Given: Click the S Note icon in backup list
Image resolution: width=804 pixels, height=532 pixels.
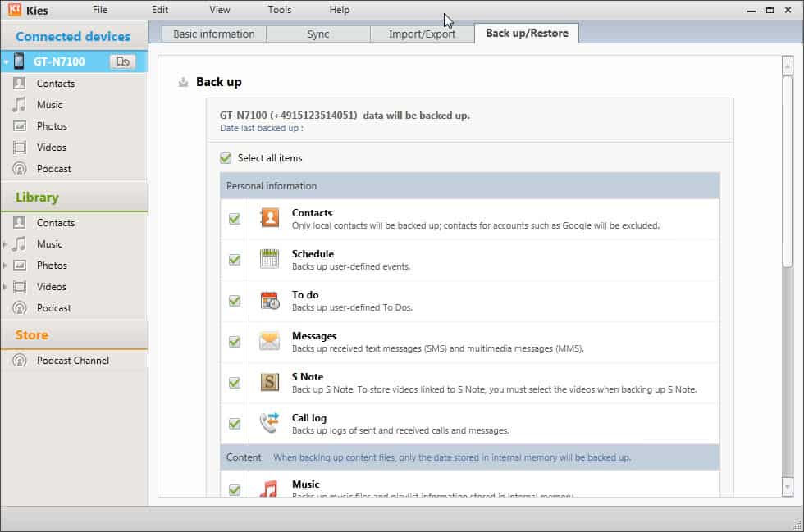Looking at the screenshot, I should pyautogui.click(x=269, y=382).
